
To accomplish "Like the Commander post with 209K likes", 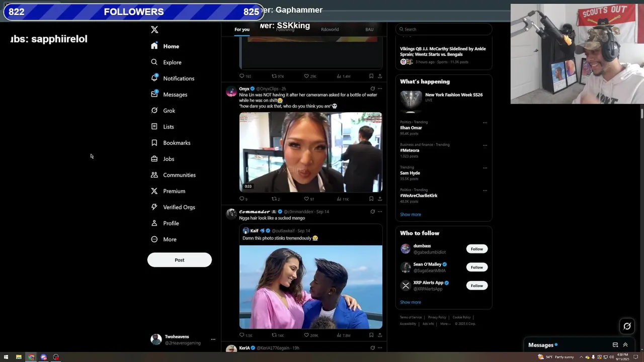I will click(x=306, y=335).
